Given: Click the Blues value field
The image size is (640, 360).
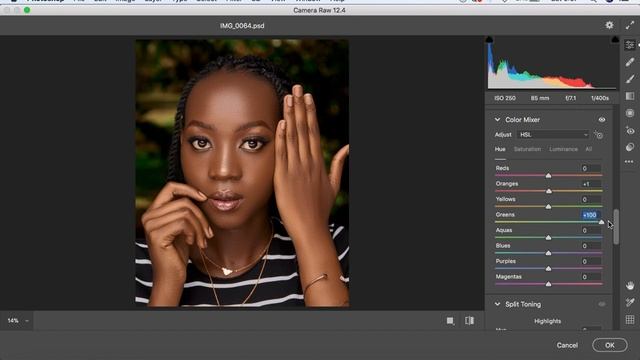Looking at the screenshot, I should pyautogui.click(x=591, y=246).
